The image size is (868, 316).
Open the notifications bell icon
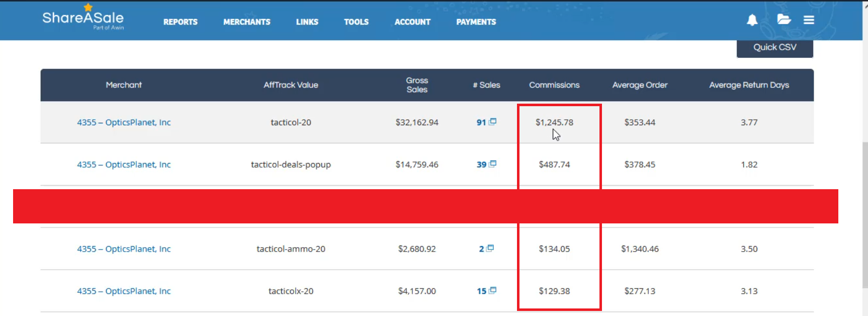pyautogui.click(x=752, y=20)
